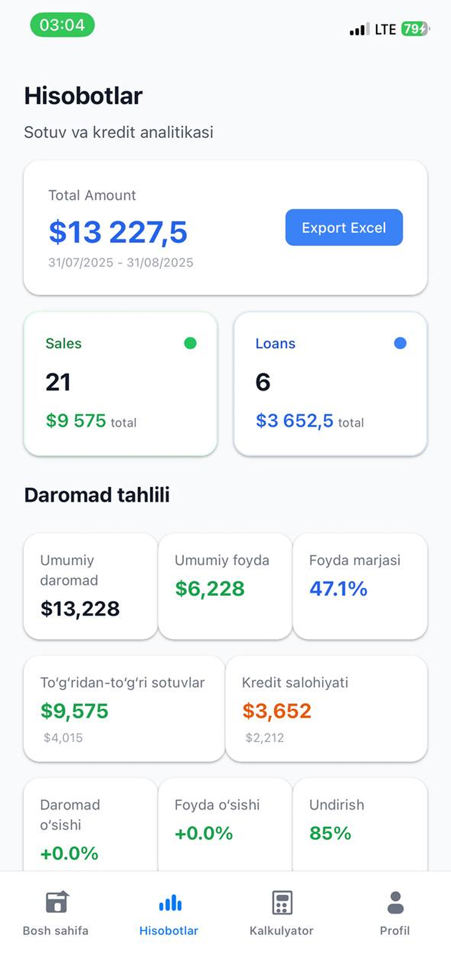Open the Bosh sahifa home icon
Image resolution: width=451 pixels, height=980 pixels.
(57, 902)
